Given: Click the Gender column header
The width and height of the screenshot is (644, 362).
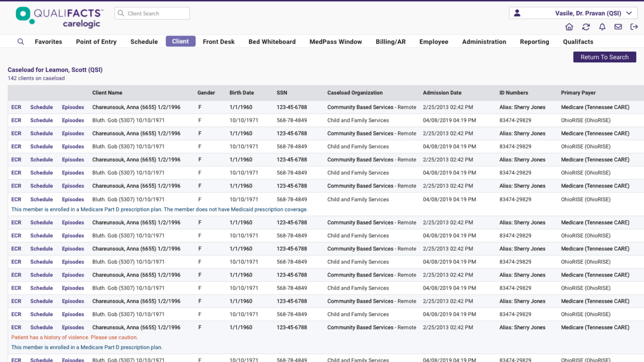Looking at the screenshot, I should coord(206,93).
